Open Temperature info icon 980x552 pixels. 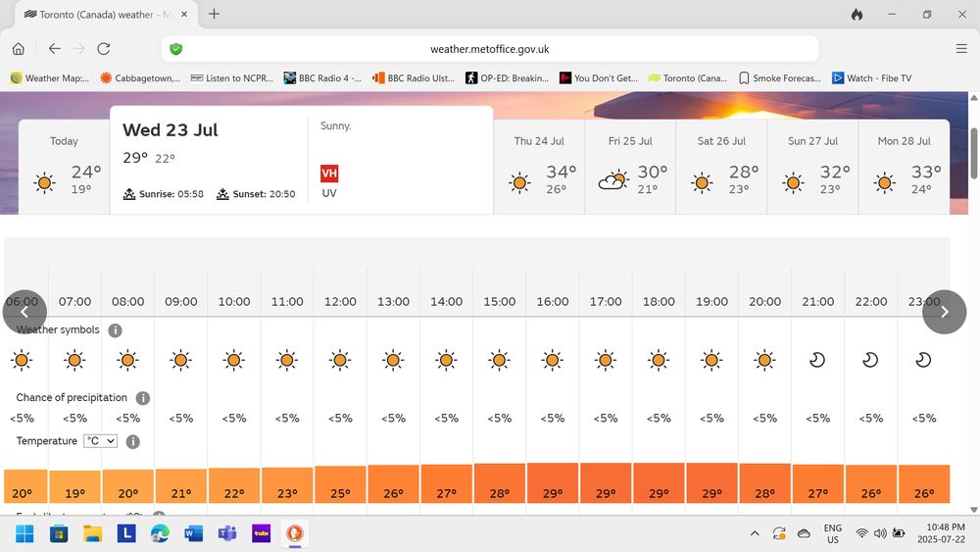pyautogui.click(x=132, y=442)
